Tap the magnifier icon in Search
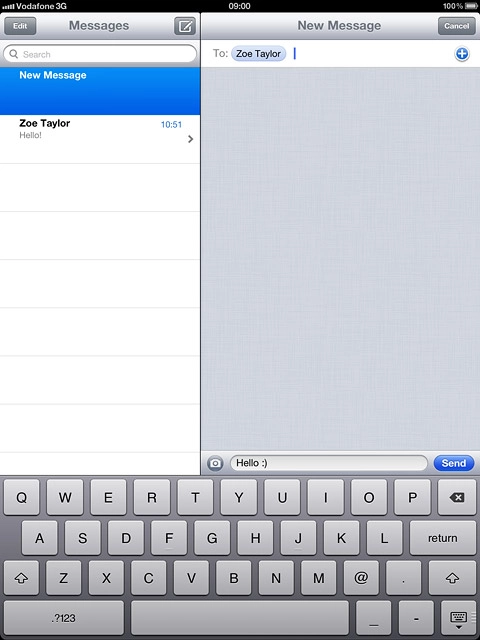The image size is (480, 640). tap(13, 54)
